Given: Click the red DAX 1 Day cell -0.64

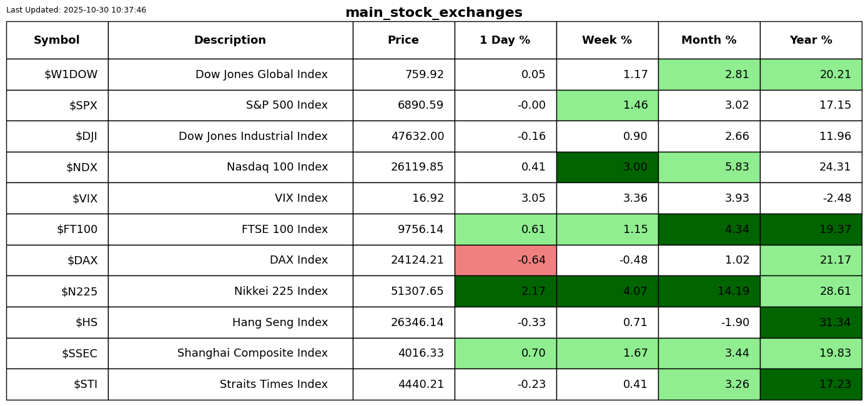Looking at the screenshot, I should tap(505, 260).
